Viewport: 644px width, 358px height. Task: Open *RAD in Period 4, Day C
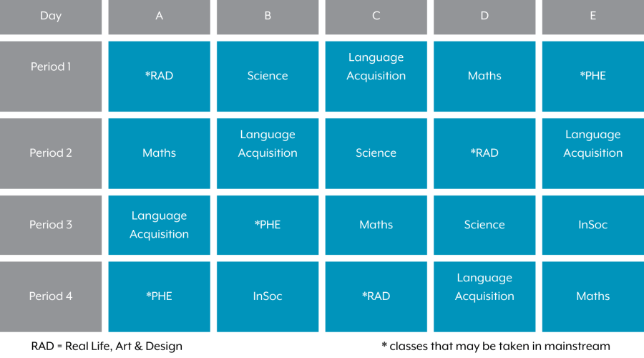[x=376, y=296]
